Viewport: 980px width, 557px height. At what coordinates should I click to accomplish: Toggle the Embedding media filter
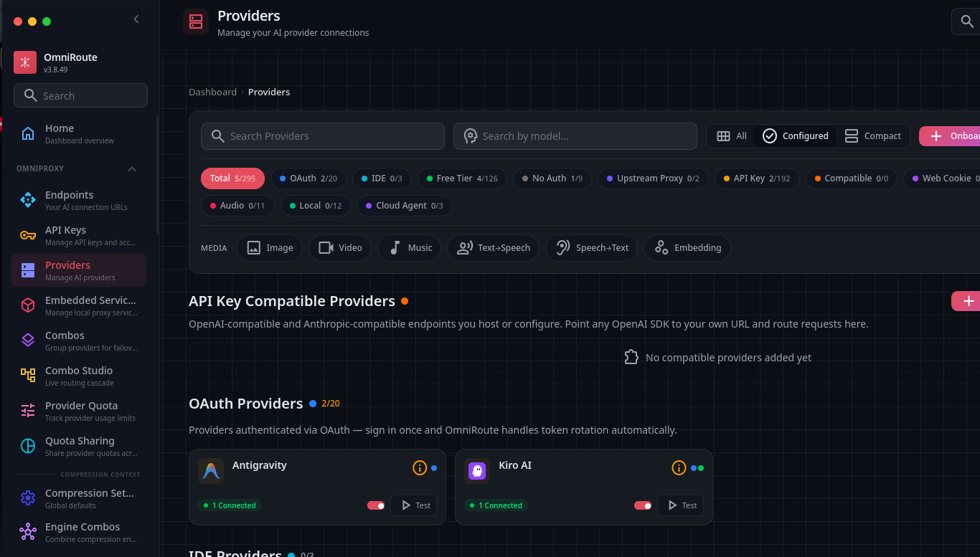click(x=687, y=248)
